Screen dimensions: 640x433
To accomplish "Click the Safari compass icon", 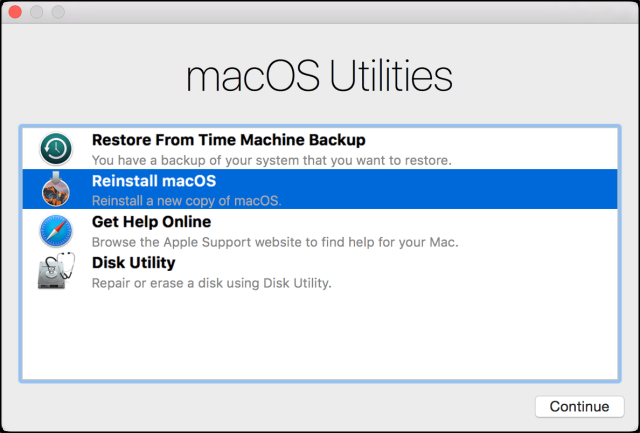I will 56,230.
